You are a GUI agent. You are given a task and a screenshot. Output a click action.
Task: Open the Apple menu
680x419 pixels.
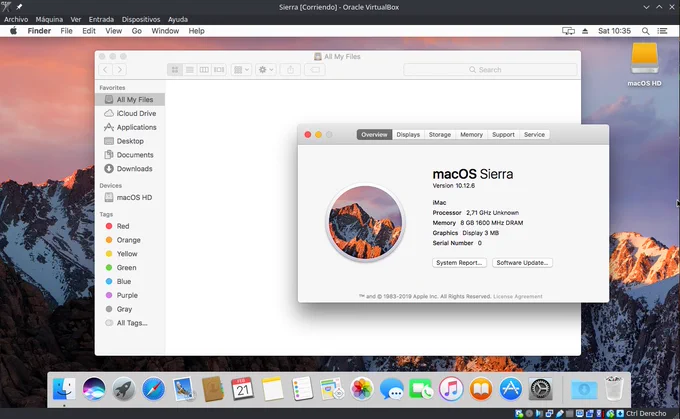click(13, 31)
